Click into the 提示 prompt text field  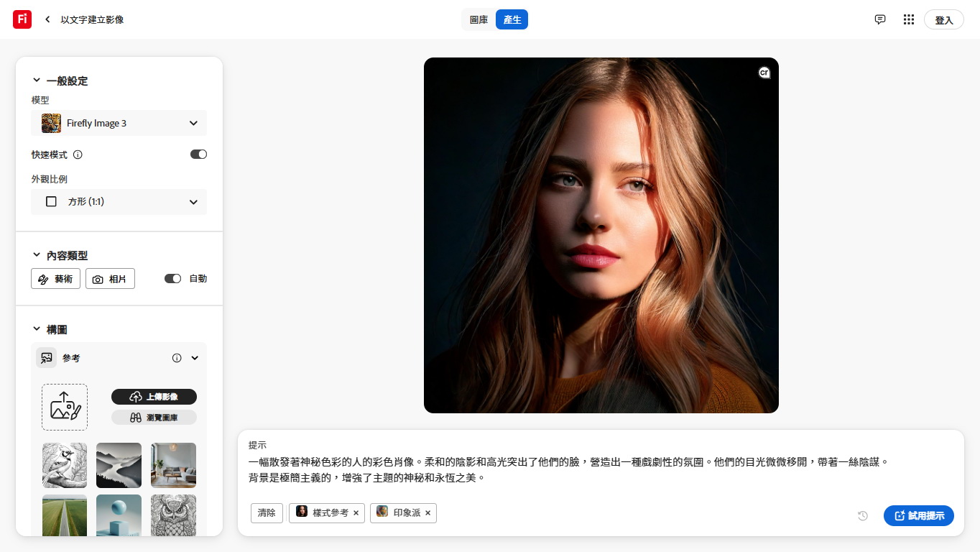pyautogui.click(x=601, y=469)
